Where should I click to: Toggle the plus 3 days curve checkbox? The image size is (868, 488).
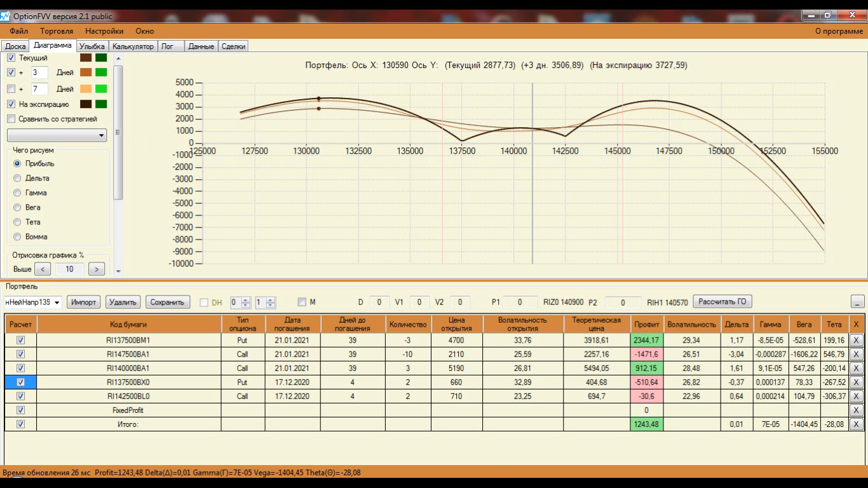11,72
